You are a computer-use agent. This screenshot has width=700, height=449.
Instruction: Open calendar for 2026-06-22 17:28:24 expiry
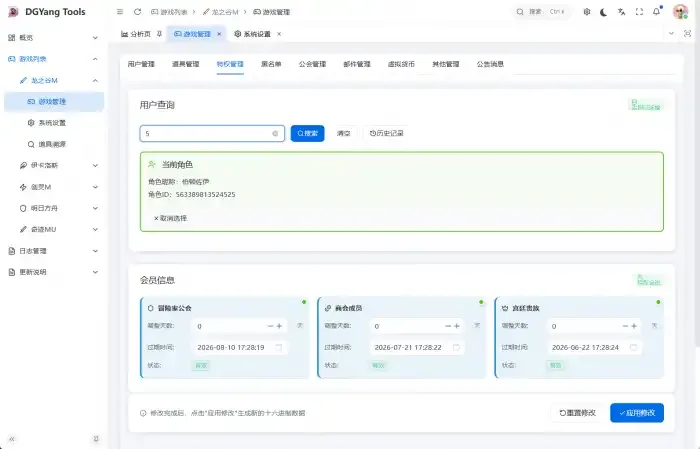(x=633, y=347)
